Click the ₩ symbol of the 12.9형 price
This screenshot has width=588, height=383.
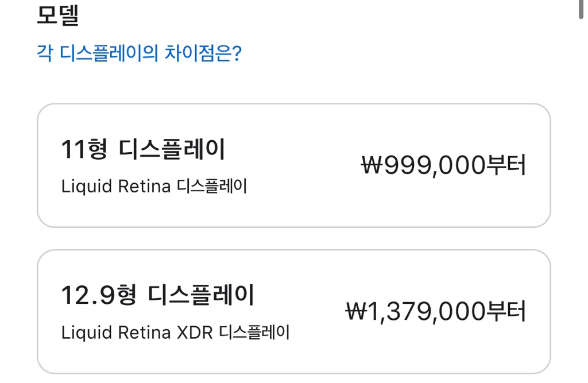pyautogui.click(x=355, y=312)
